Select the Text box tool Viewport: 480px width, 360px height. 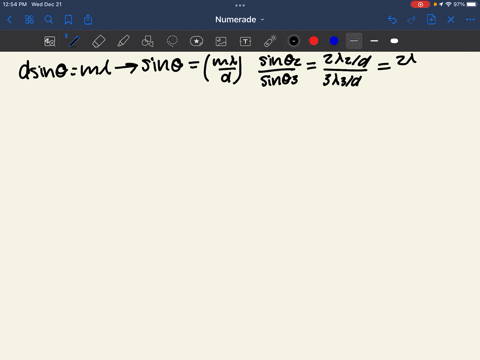[245, 41]
